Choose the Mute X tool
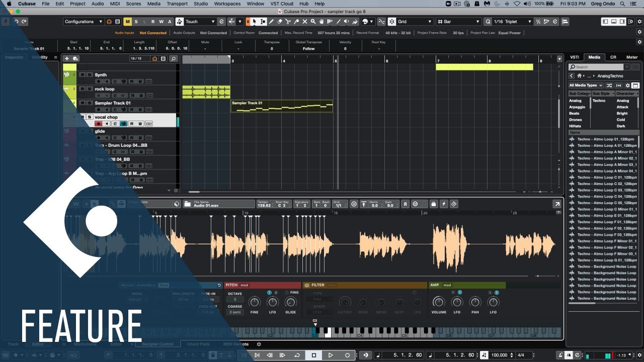 (x=305, y=22)
